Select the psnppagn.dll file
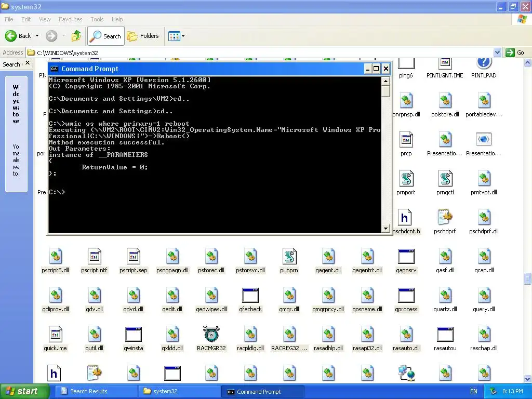The height and width of the screenshot is (399, 532). point(172,261)
